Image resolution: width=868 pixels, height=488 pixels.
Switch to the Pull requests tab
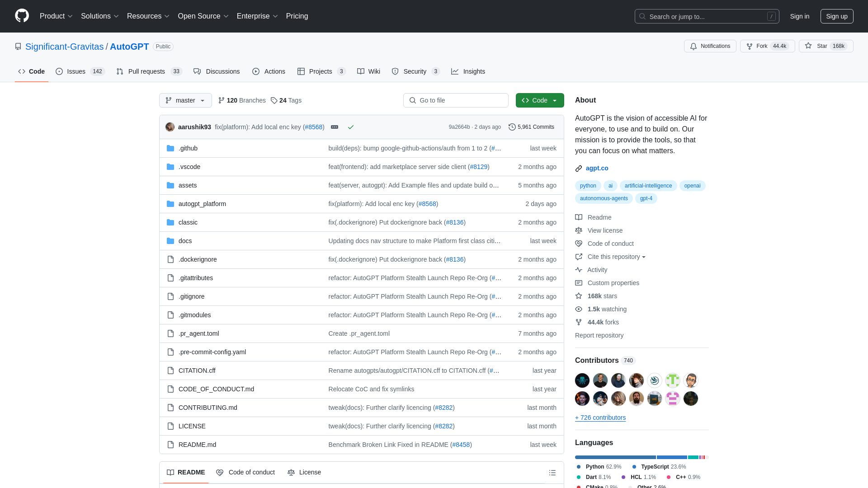149,71
